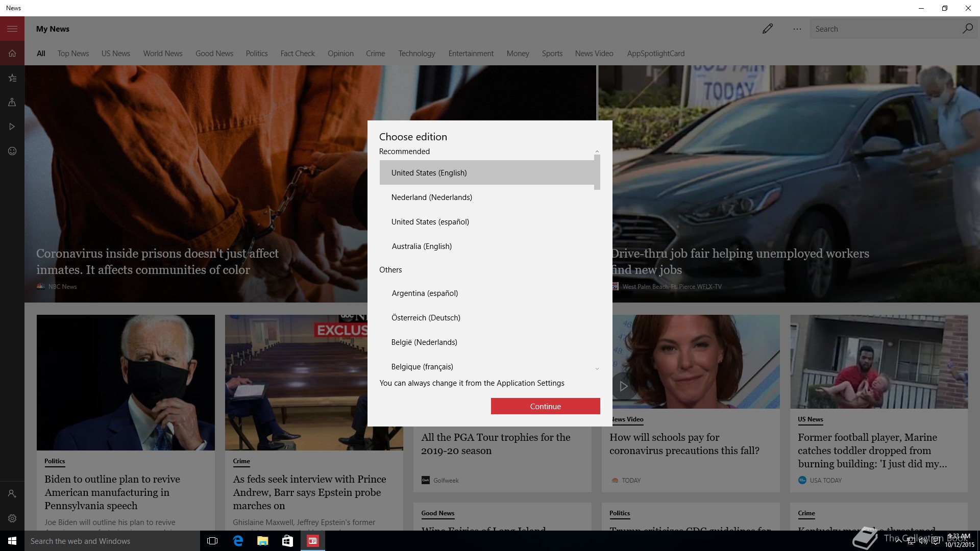Play the schools coronavirus video
The width and height of the screenshot is (980, 551).
coord(623,386)
